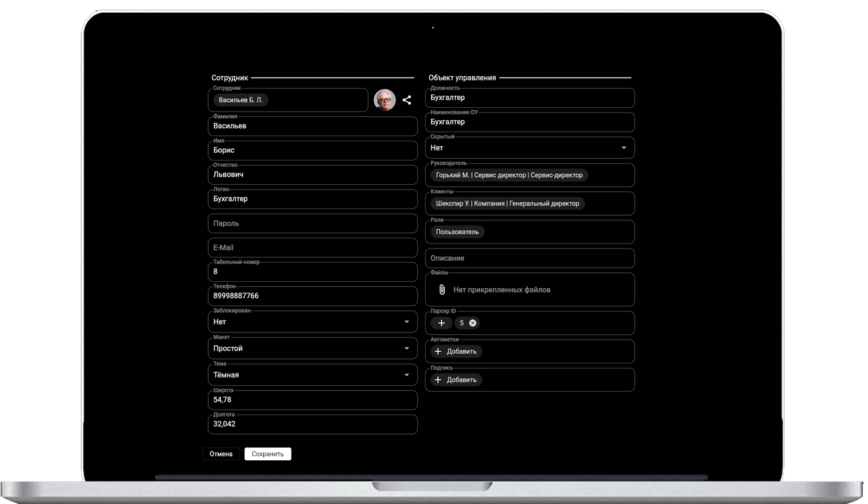This screenshot has height=504, width=868.
Task: Open the Макет dropdown
Action: tap(406, 349)
